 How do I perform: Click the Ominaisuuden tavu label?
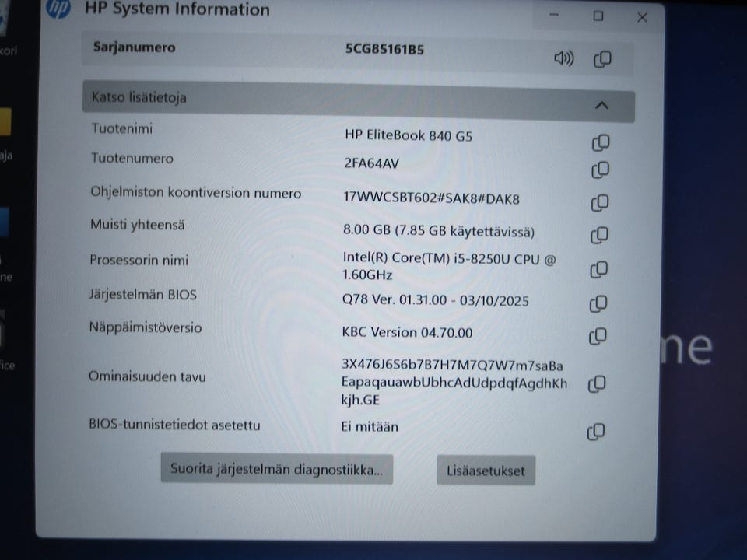(x=147, y=376)
